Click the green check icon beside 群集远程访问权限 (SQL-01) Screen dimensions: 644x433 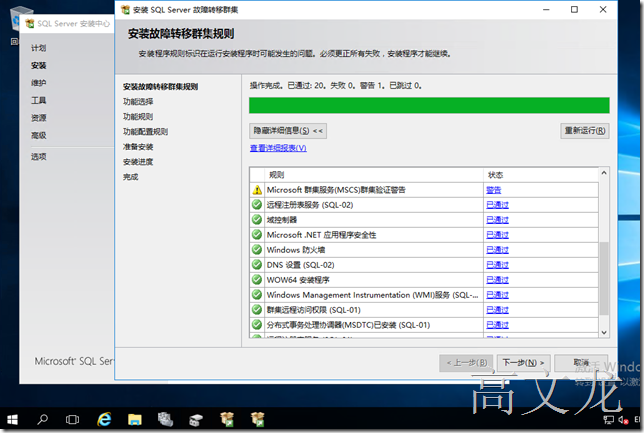(257, 310)
